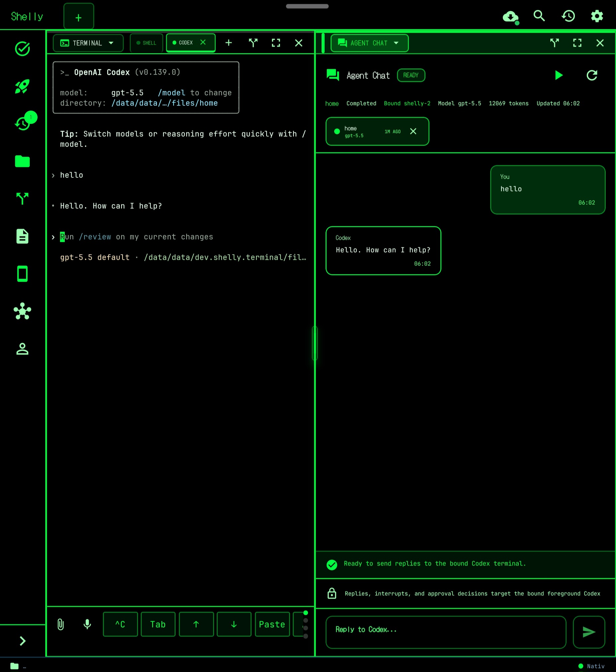Open the tasks checkmark sidebar icon

22,49
